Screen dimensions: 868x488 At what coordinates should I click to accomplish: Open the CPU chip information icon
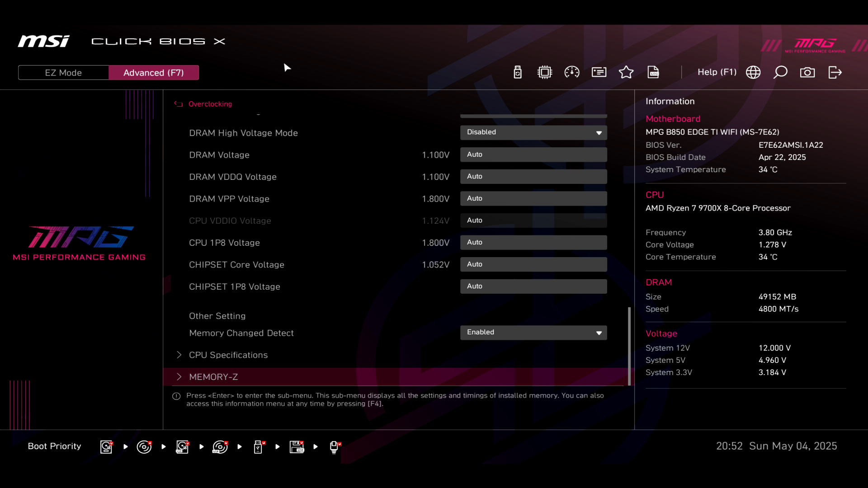545,72
